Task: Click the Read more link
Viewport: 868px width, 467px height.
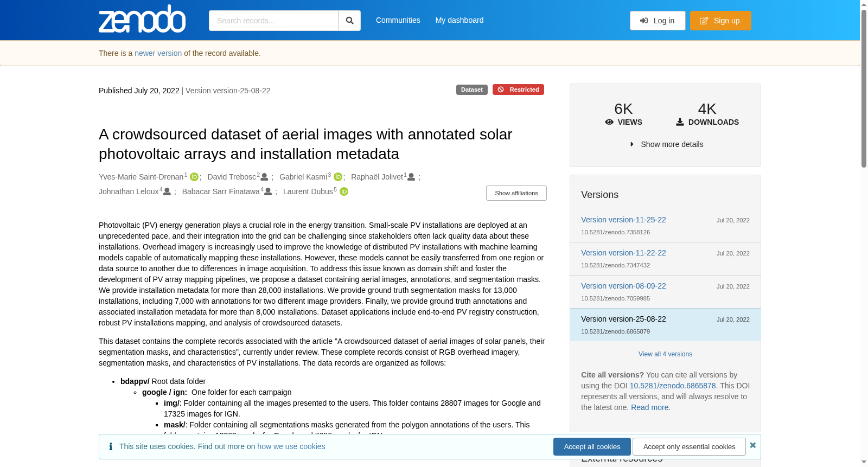Action: 650,407
